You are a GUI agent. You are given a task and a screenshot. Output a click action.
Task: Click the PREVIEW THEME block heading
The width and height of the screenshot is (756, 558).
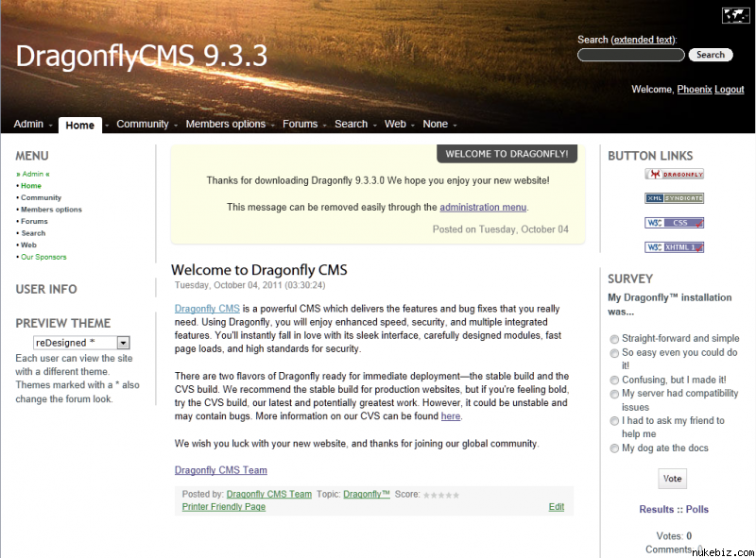coord(63,323)
